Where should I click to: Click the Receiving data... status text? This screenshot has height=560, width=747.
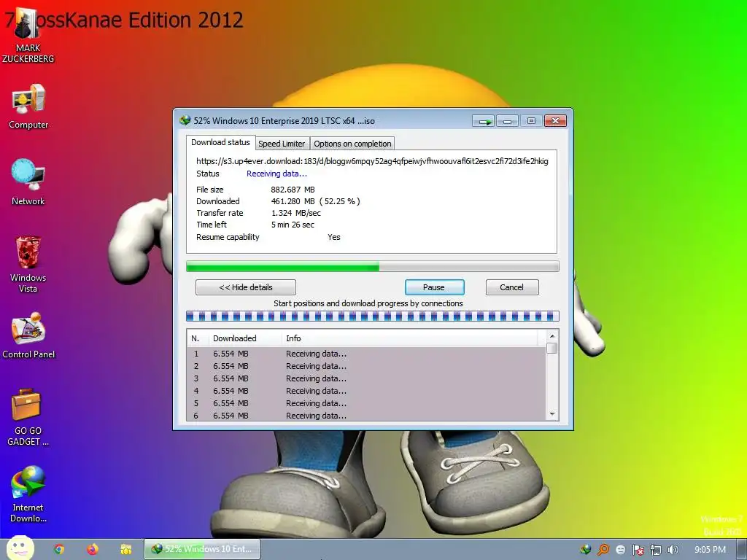point(276,174)
